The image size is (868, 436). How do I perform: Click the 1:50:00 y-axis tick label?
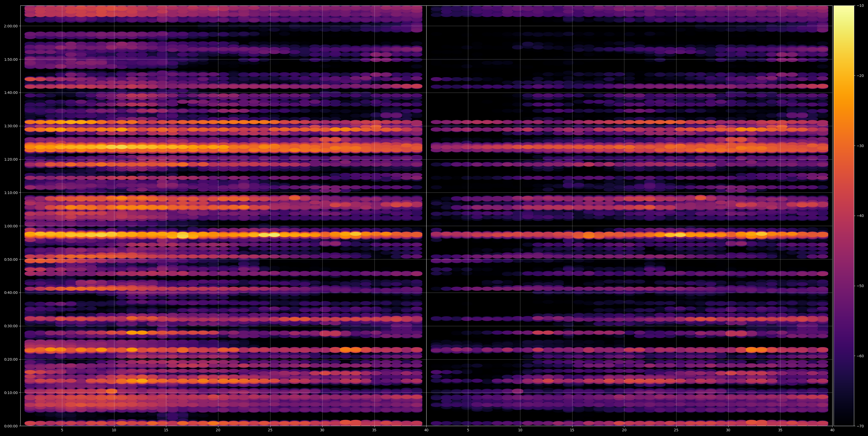[11, 59]
